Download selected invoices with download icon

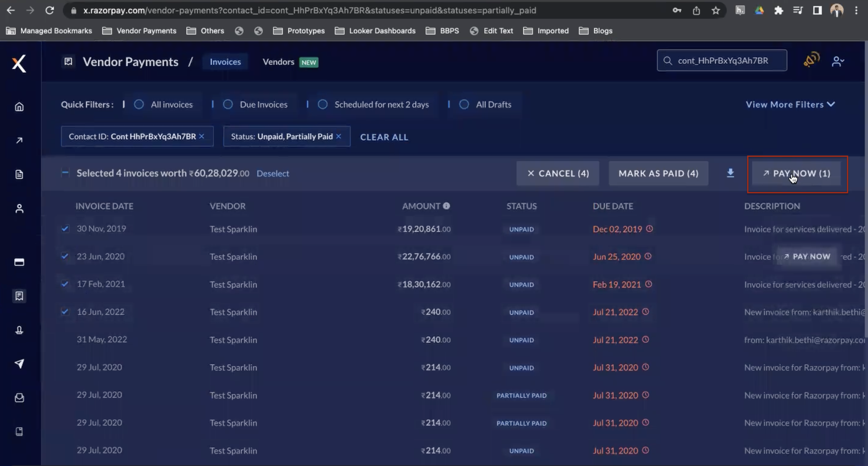click(x=730, y=173)
